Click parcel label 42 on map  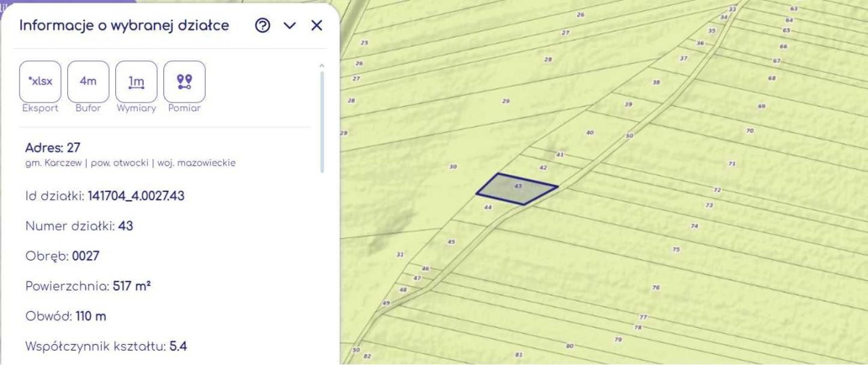(542, 168)
